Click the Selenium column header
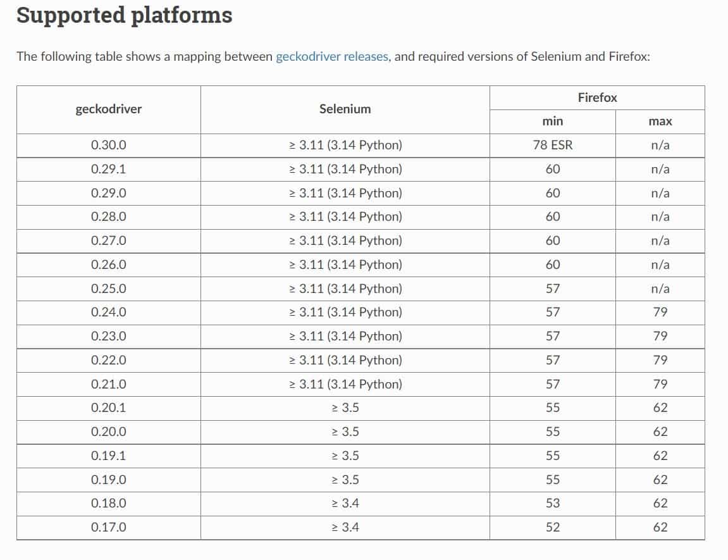Image resolution: width=728 pixels, height=560 pixels. coord(345,109)
